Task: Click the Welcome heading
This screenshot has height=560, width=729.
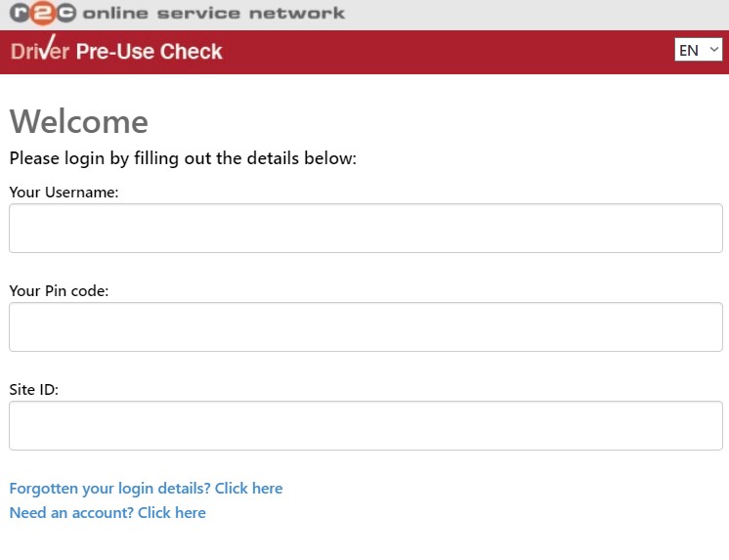Action: (78, 122)
